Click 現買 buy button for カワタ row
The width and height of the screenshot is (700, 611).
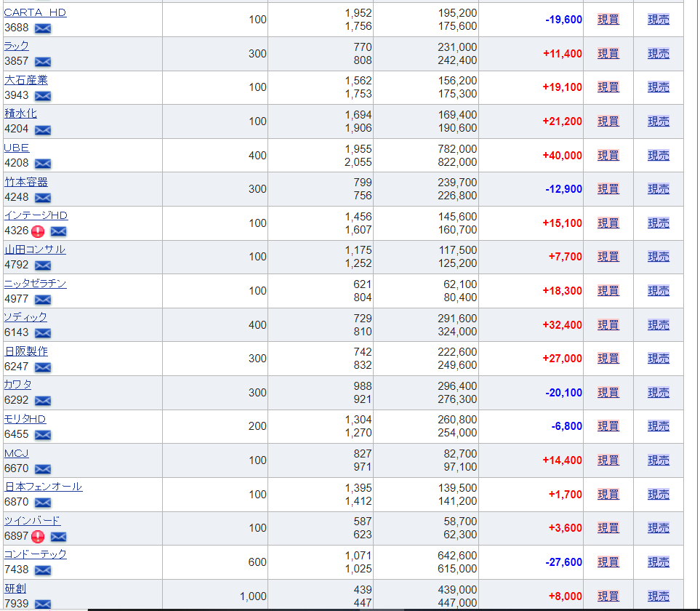(x=608, y=393)
